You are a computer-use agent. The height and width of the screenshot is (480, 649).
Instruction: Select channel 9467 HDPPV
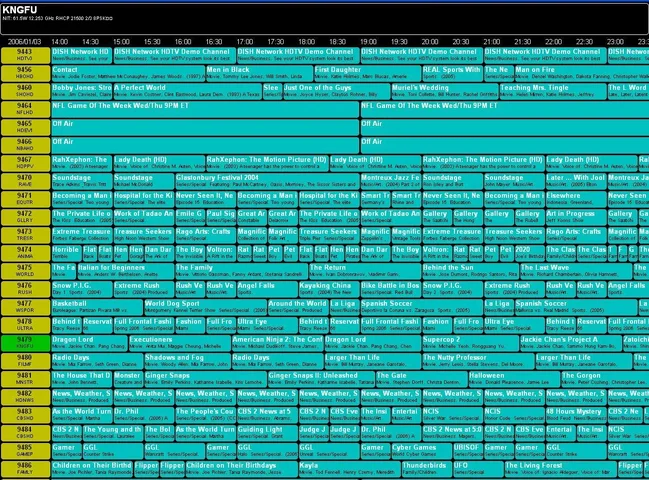point(25,163)
